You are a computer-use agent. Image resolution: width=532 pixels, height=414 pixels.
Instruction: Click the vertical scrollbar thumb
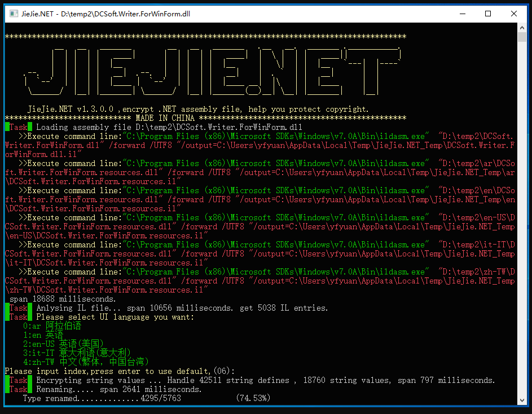pyautogui.click(x=522, y=37)
